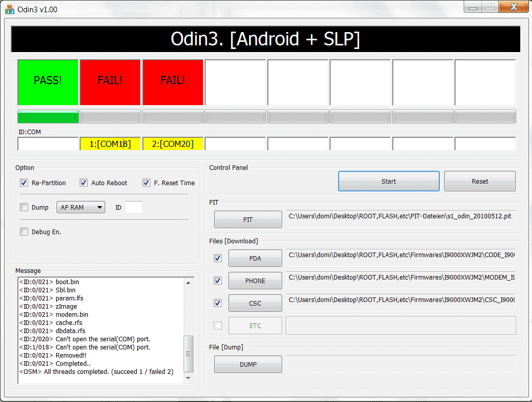
Task: Click the 'Removed!!' message line
Action: coord(53,355)
